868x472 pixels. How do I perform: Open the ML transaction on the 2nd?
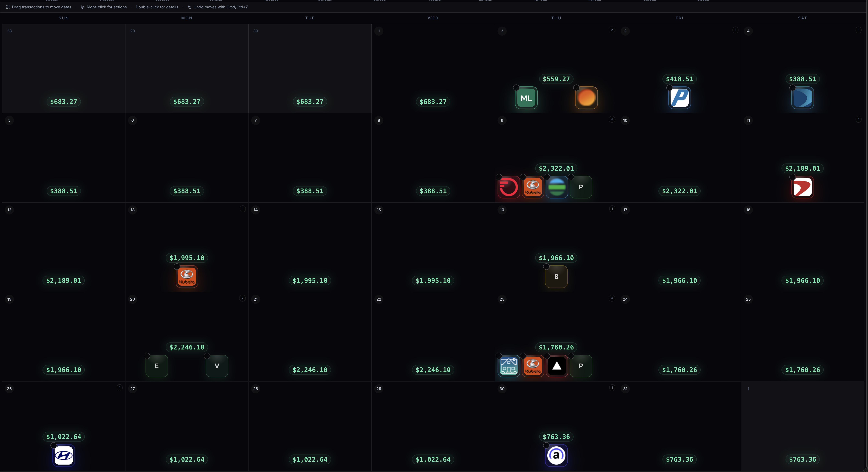pos(526,98)
